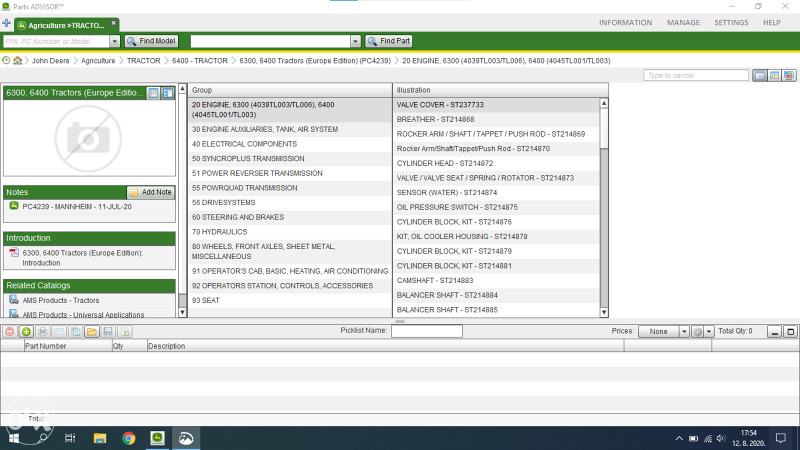Image resolution: width=800 pixels, height=450 pixels.
Task: Open PDF icon for tractor Introduction document
Action: [x=14, y=253]
